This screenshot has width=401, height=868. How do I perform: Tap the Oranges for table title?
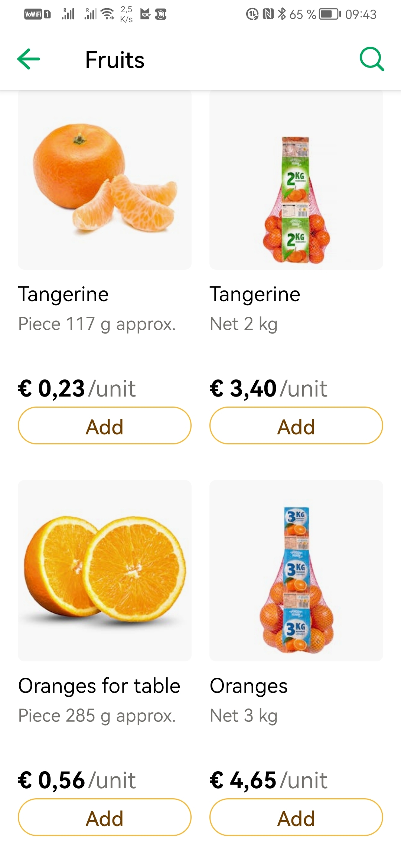(x=99, y=685)
